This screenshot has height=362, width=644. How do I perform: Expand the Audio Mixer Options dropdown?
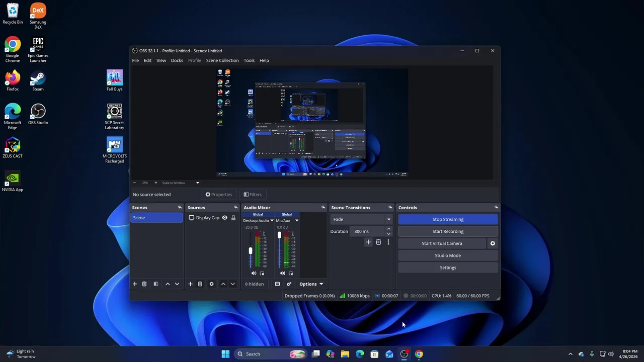pos(311,284)
